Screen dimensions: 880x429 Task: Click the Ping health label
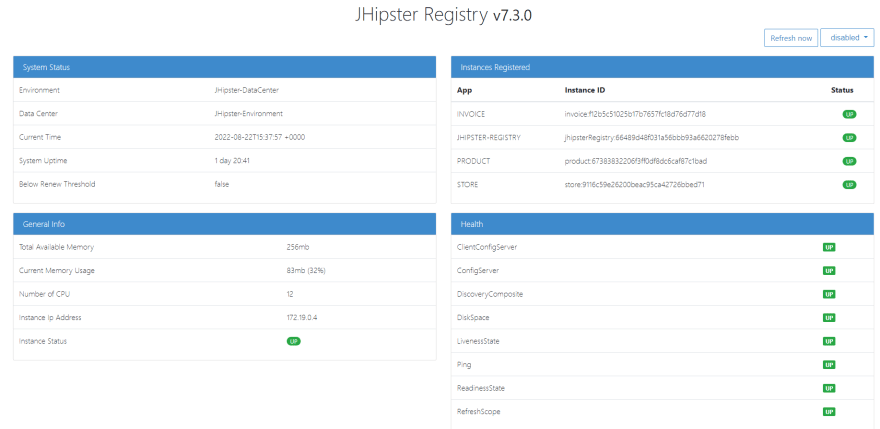click(x=464, y=365)
